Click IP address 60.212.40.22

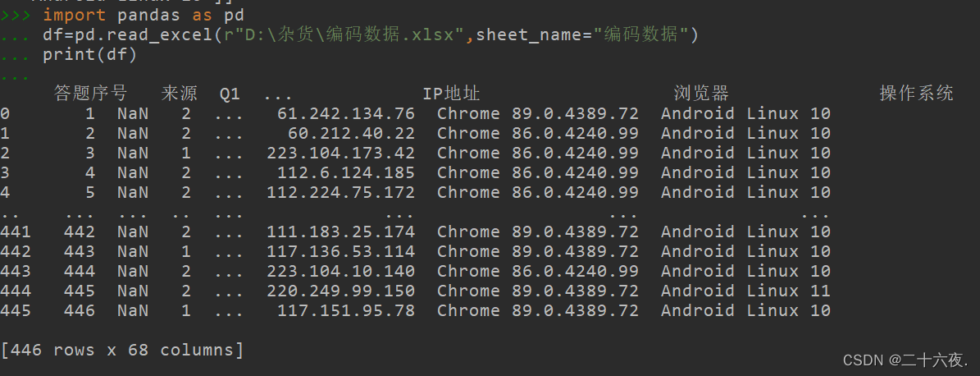tap(351, 133)
